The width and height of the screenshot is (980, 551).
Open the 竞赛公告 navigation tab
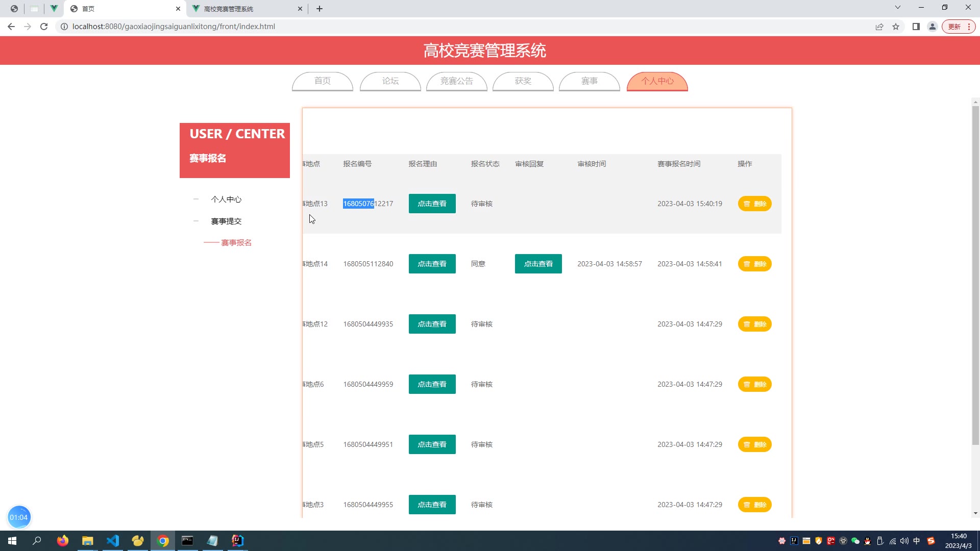(456, 81)
